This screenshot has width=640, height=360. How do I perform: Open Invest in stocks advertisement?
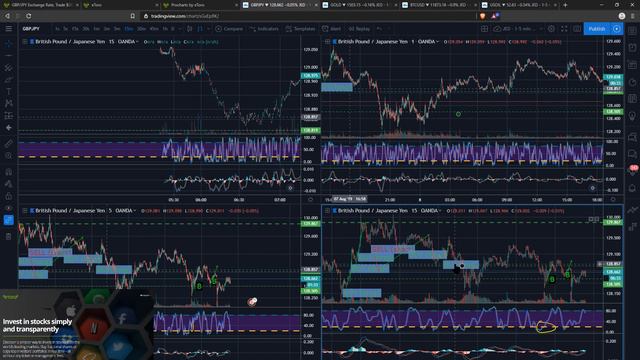(77, 325)
